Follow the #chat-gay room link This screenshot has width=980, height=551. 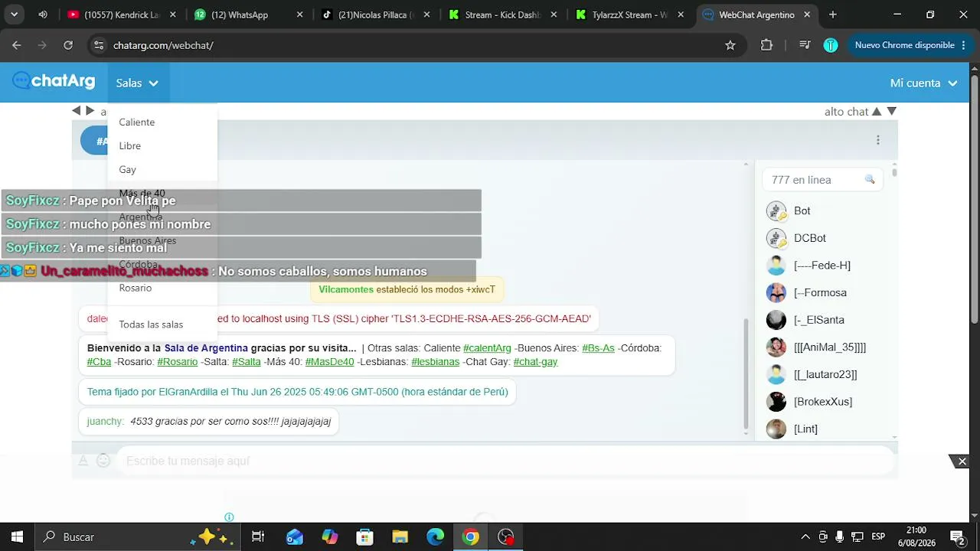535,362
